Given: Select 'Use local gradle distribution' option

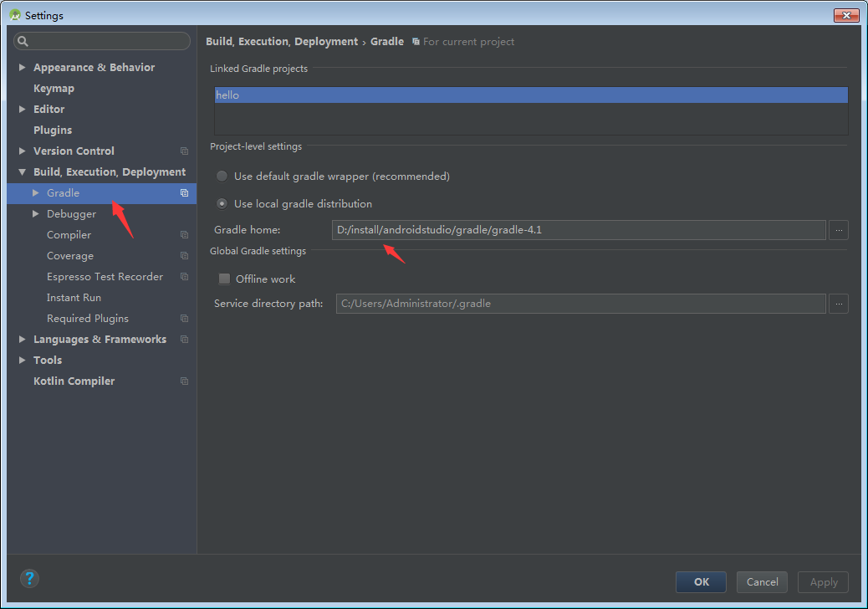Looking at the screenshot, I should (222, 203).
